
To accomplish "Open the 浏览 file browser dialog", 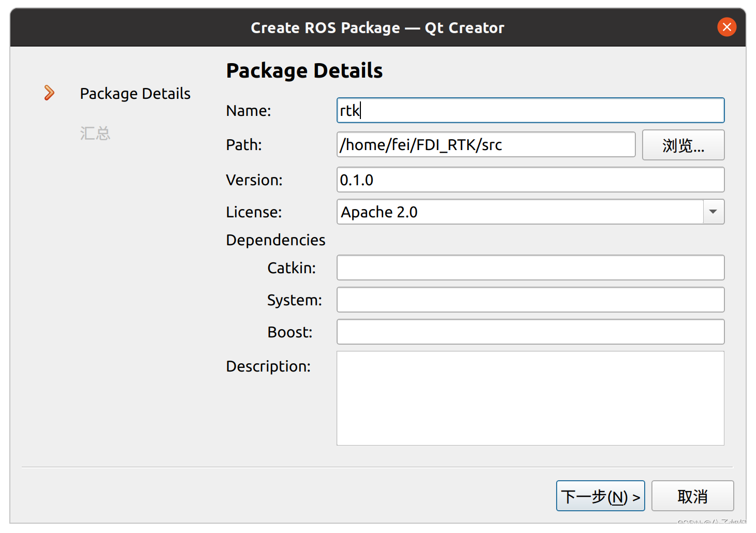I will (x=683, y=145).
